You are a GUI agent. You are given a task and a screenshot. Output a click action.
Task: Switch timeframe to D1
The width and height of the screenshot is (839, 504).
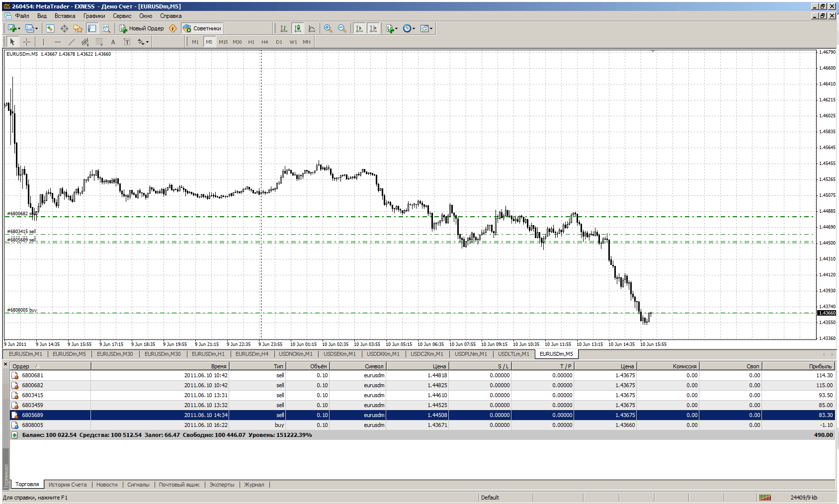click(x=279, y=42)
